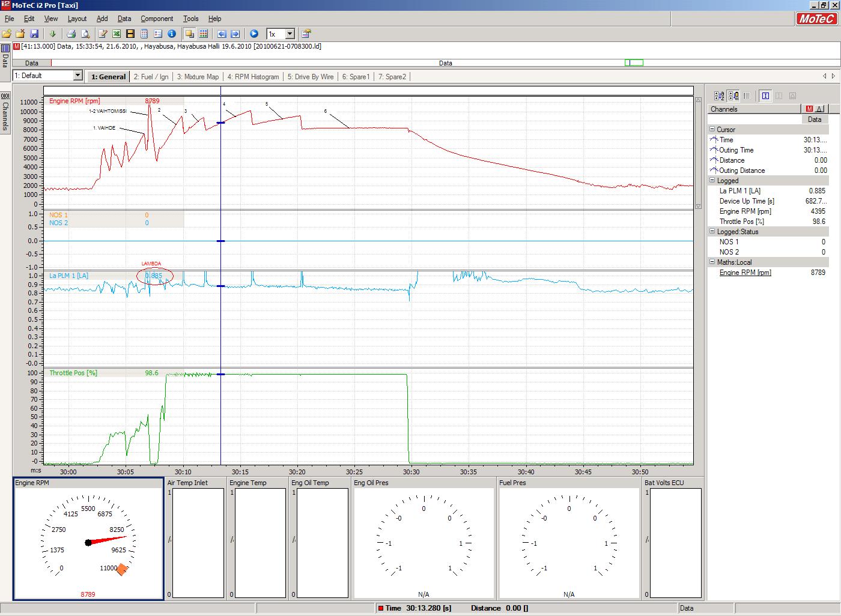The height and width of the screenshot is (616, 841).
Task: Collapse the Logged group
Action: click(712, 181)
